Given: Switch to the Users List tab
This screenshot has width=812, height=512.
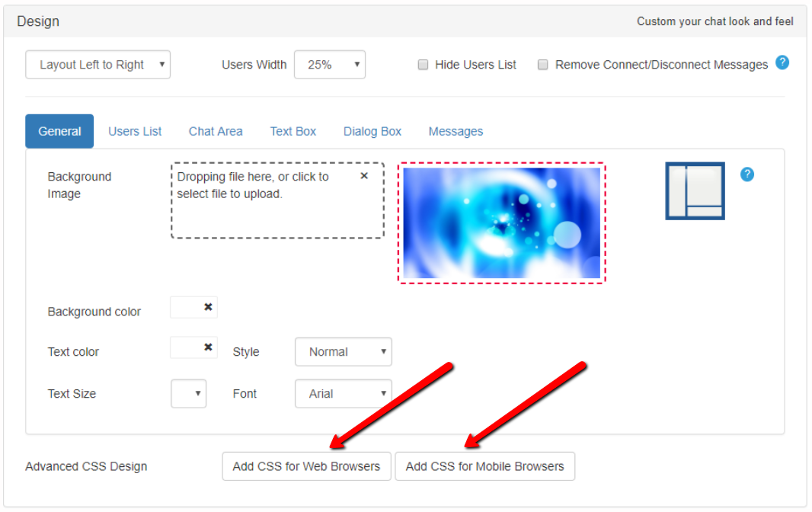Looking at the screenshot, I should pyautogui.click(x=135, y=131).
